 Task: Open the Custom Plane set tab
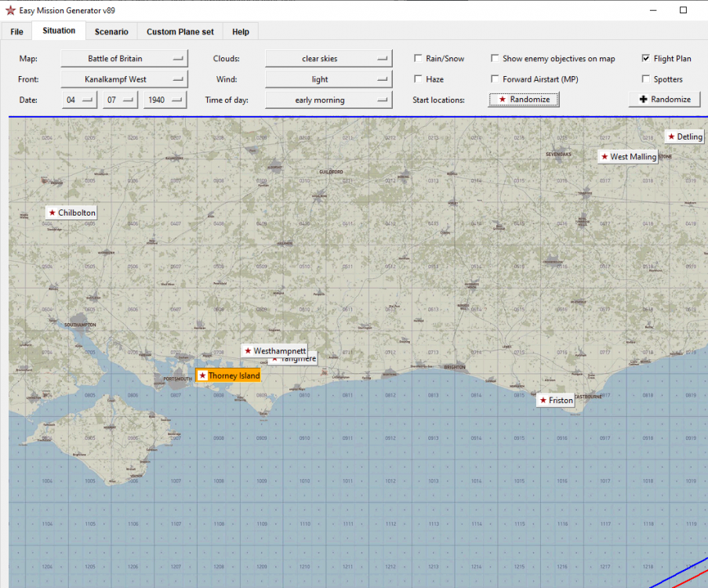[x=180, y=31]
